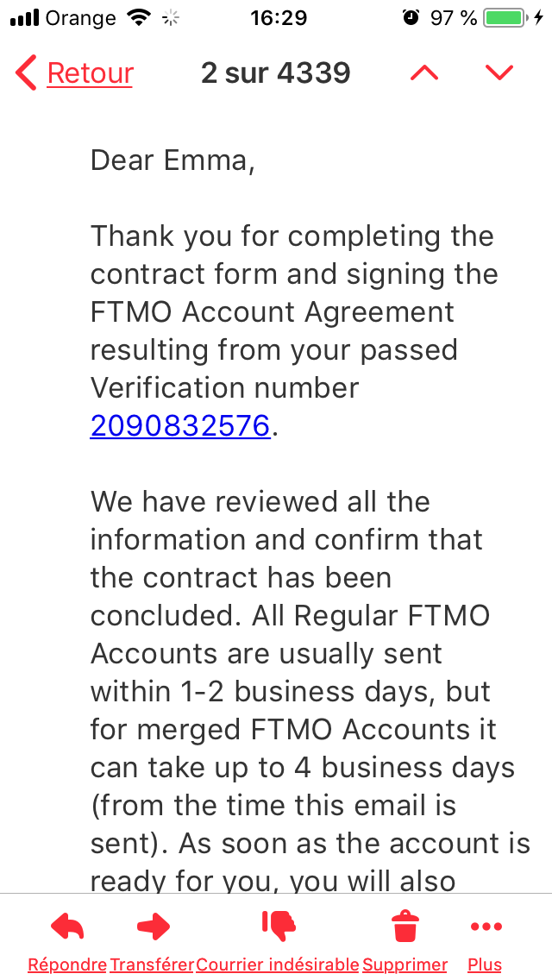Tap the Retour text link
Image resolution: width=552 pixels, height=980 pixels.
[91, 73]
